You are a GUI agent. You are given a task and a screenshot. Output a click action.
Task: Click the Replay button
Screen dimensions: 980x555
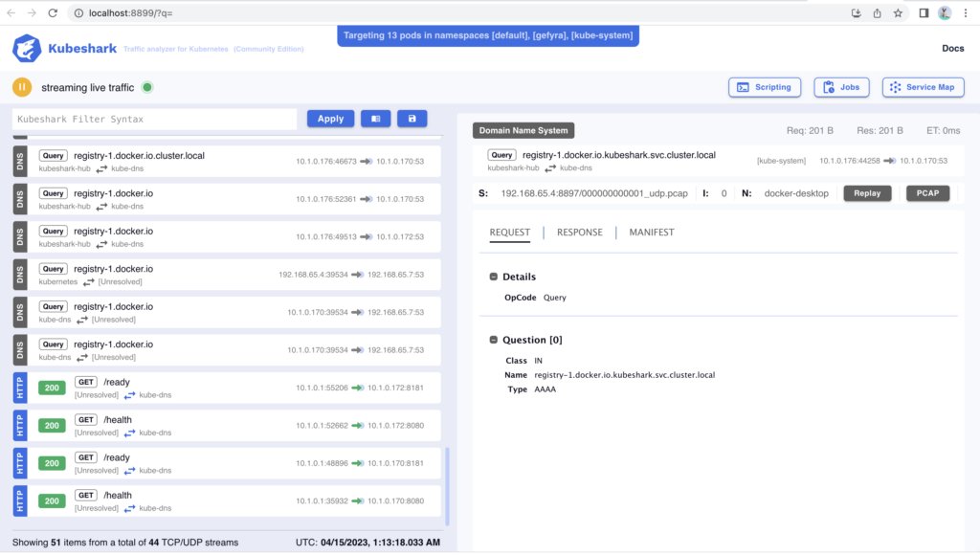pyautogui.click(x=867, y=192)
